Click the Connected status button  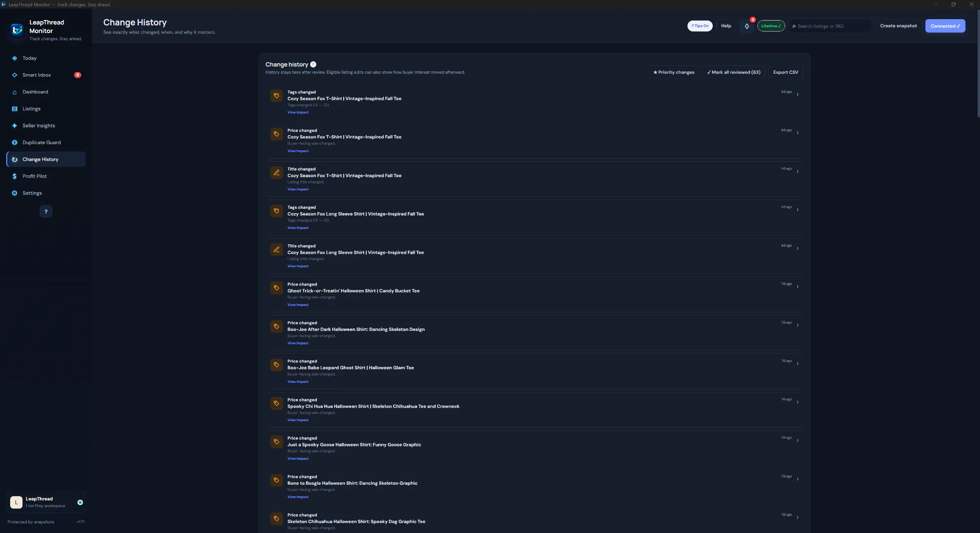945,26
